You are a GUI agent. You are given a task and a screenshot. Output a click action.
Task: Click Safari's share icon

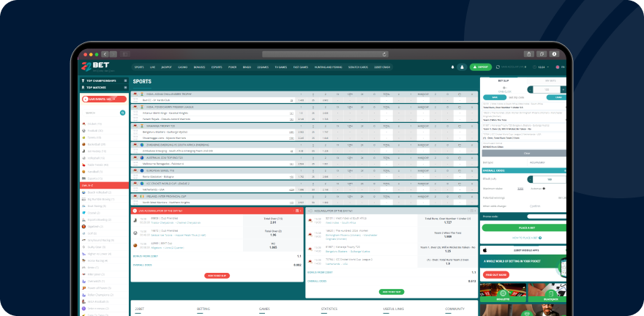click(528, 54)
